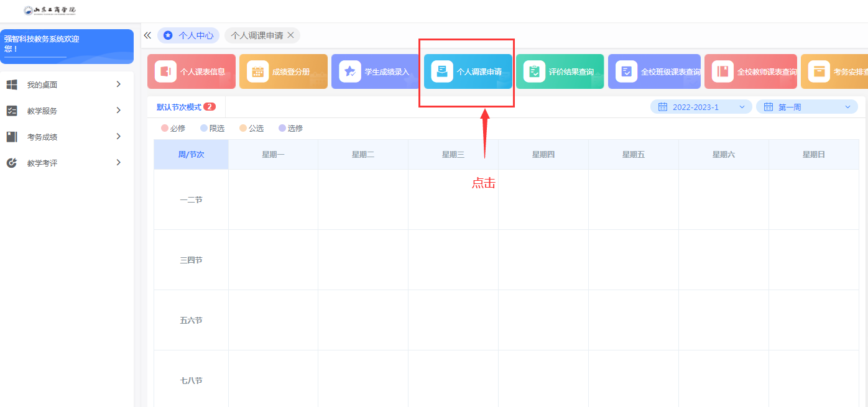
Task: Open 评价结果查询 clipboard icon
Action: click(534, 71)
